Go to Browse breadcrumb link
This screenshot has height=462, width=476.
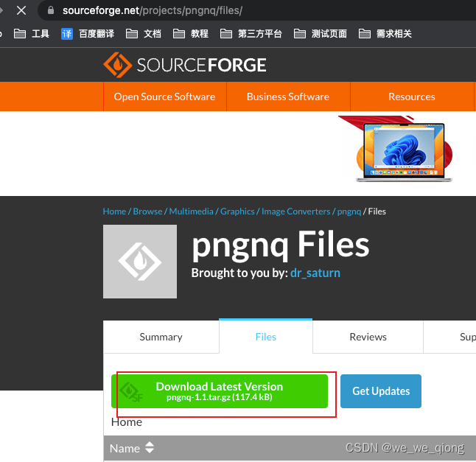pos(148,211)
